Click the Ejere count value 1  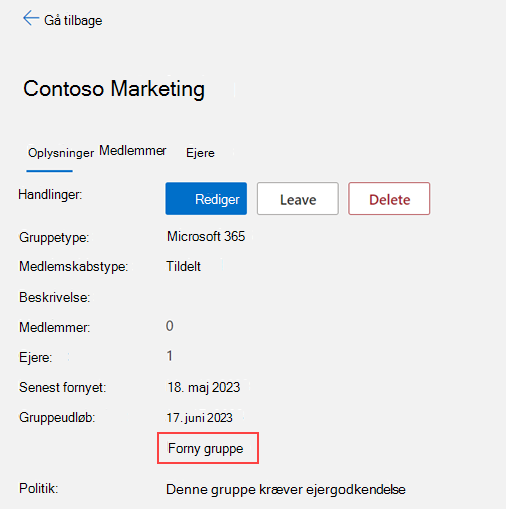(x=170, y=356)
